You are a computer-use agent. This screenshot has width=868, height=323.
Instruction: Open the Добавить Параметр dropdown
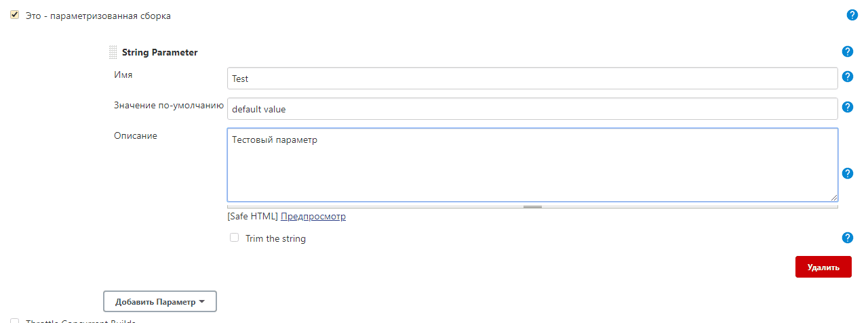(160, 301)
